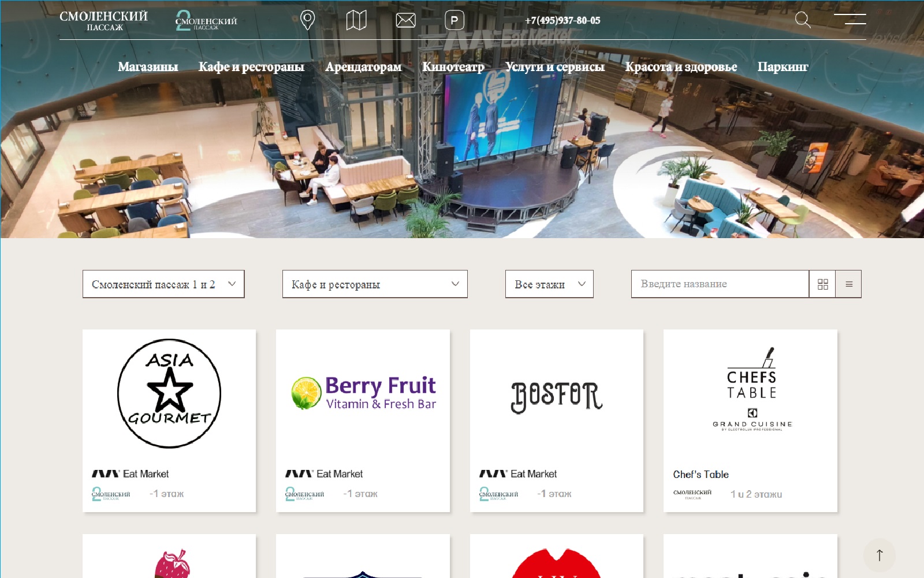Open the Asia Gourmet restaurant card
Image resolution: width=924 pixels, height=578 pixels.
pyautogui.click(x=169, y=421)
